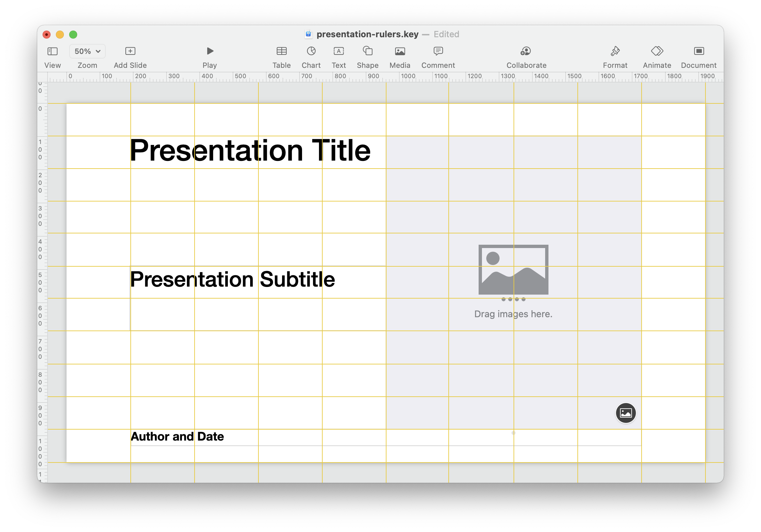Open the Animate inspector

pos(657,52)
